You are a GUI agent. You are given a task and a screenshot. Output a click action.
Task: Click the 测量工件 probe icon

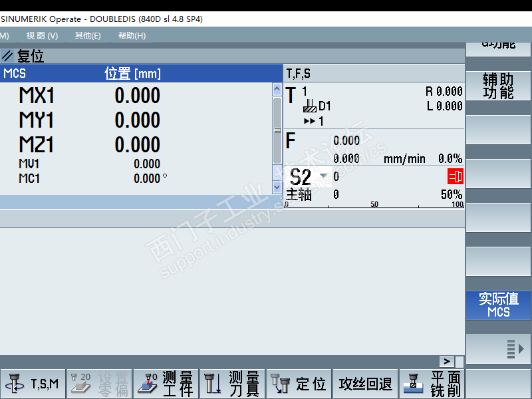tap(148, 384)
